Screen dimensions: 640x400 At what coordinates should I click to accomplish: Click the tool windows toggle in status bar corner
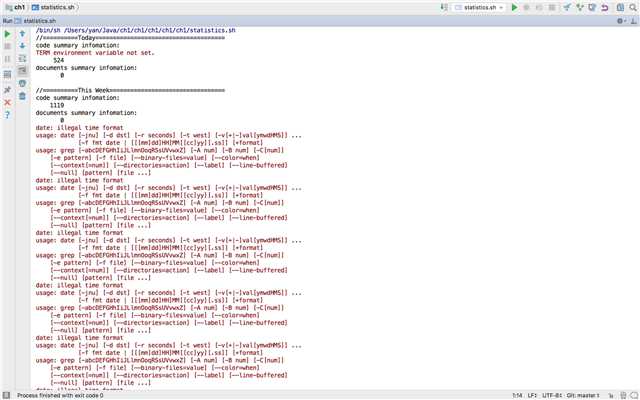pos(7,395)
